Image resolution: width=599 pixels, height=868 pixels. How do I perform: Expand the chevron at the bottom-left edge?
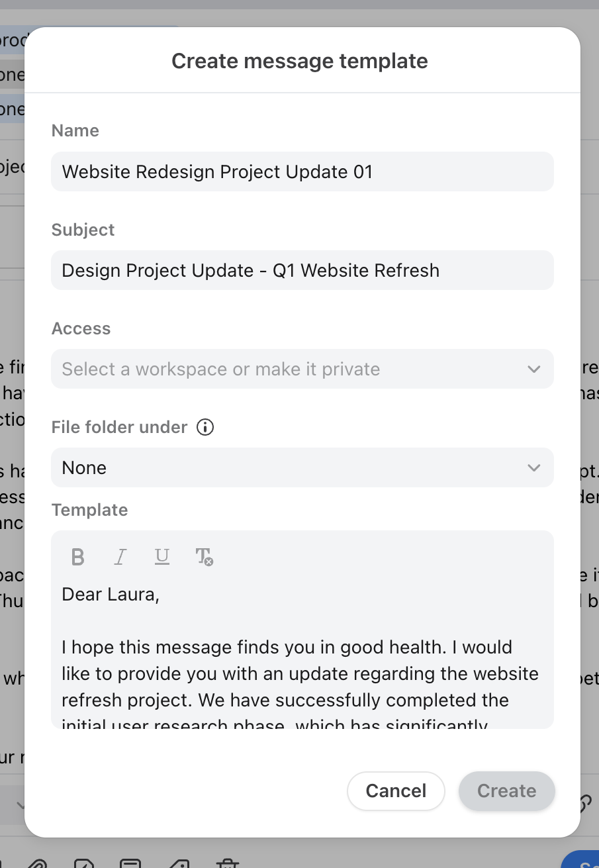click(x=20, y=806)
